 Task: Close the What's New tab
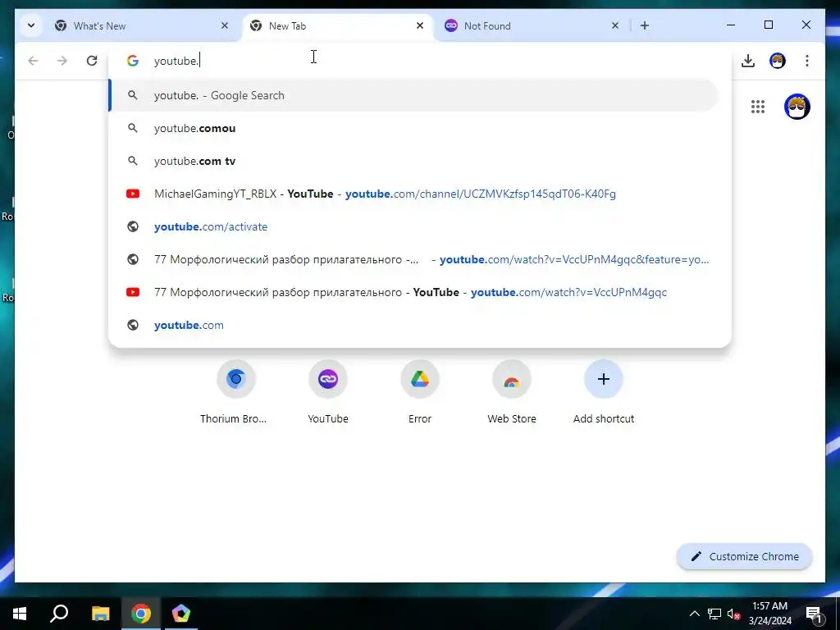(x=225, y=25)
